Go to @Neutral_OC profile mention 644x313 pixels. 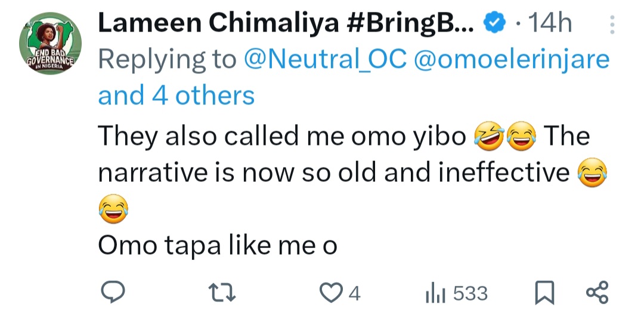pyautogui.click(x=326, y=60)
